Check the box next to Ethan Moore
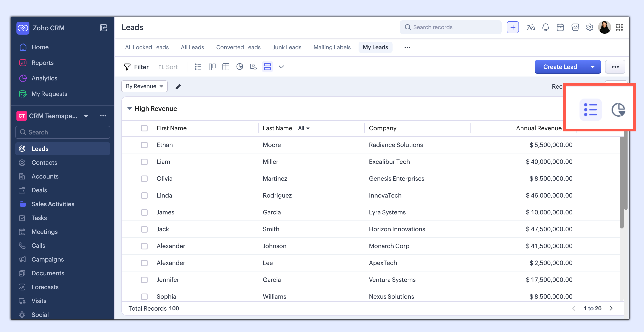The image size is (644, 332). pos(144,145)
